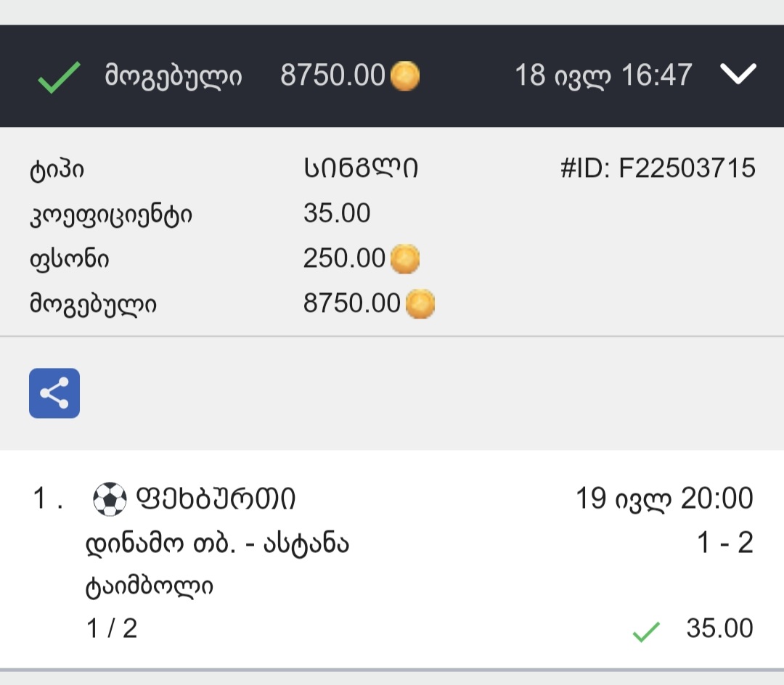Click the green checkmark beside odds 35.00
This screenshot has height=685, width=784.
point(645,631)
